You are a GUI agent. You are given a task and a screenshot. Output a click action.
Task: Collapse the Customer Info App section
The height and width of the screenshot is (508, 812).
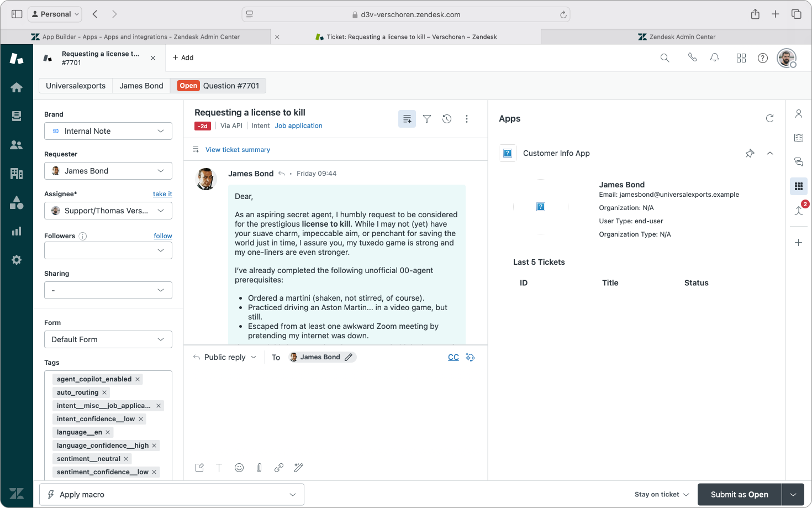click(x=770, y=153)
